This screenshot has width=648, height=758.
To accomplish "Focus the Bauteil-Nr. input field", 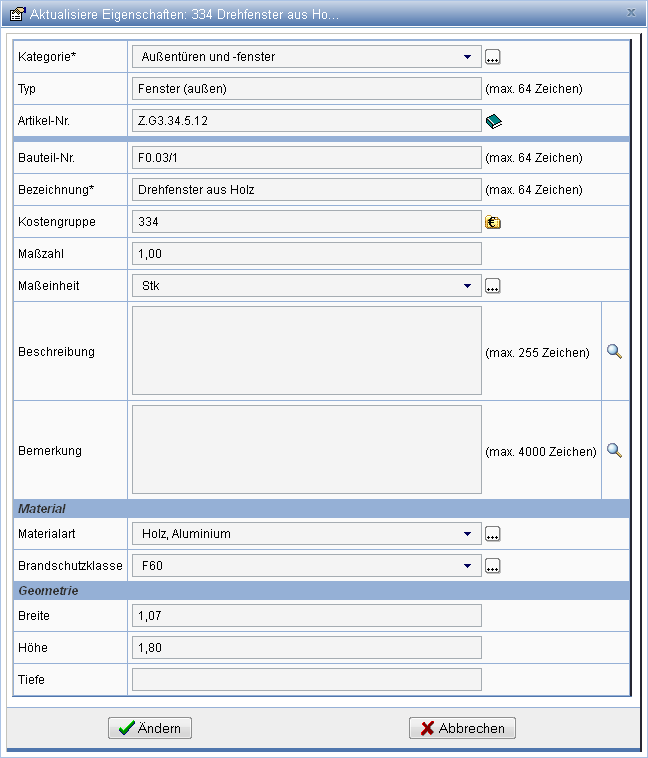I will (306, 158).
